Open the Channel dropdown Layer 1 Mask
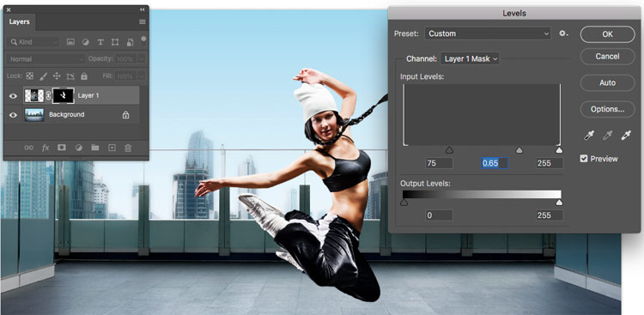The height and width of the screenshot is (315, 644). 470,58
